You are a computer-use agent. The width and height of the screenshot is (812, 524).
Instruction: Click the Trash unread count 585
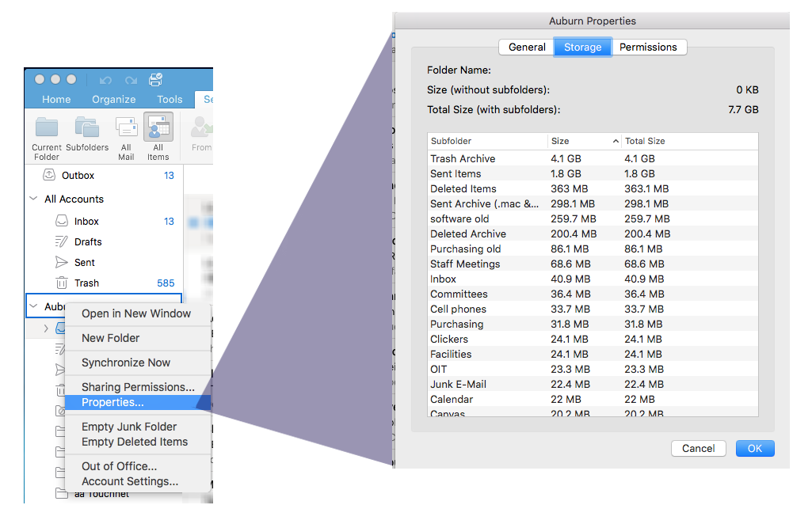click(166, 283)
